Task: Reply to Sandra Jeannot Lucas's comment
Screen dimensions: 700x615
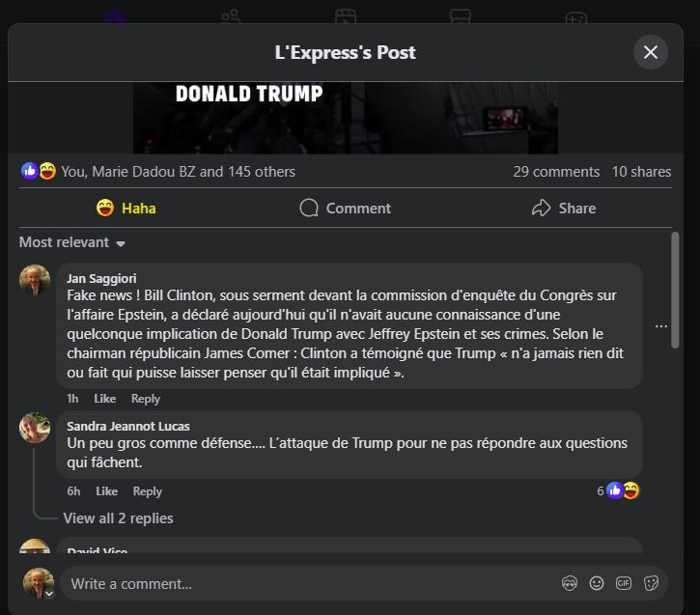Action: (148, 491)
